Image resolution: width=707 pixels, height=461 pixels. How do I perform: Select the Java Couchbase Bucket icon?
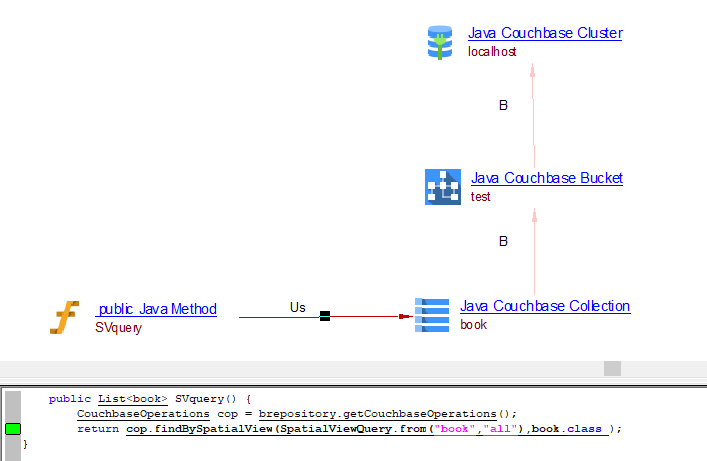(x=443, y=187)
